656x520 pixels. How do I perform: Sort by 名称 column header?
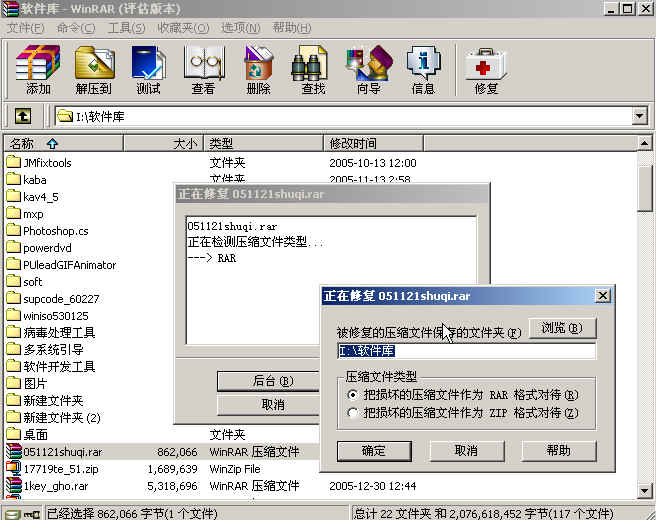(64, 143)
